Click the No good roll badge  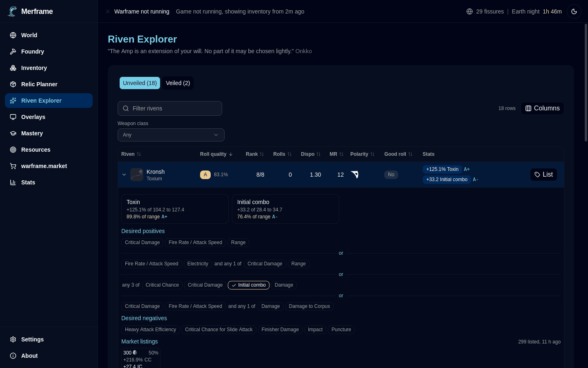(391, 175)
